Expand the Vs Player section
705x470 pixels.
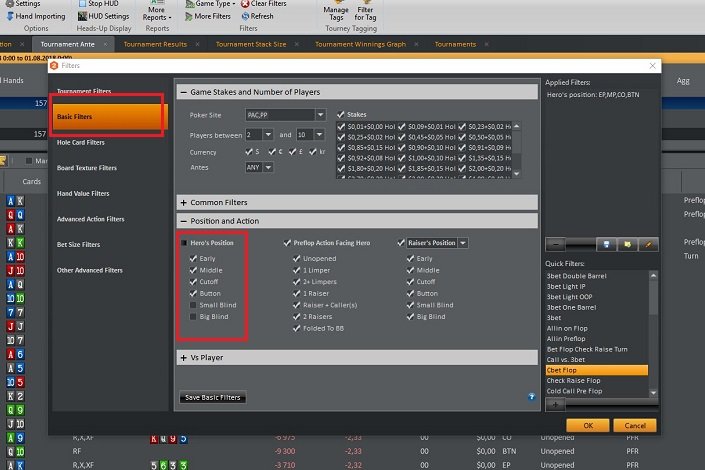pyautogui.click(x=184, y=357)
